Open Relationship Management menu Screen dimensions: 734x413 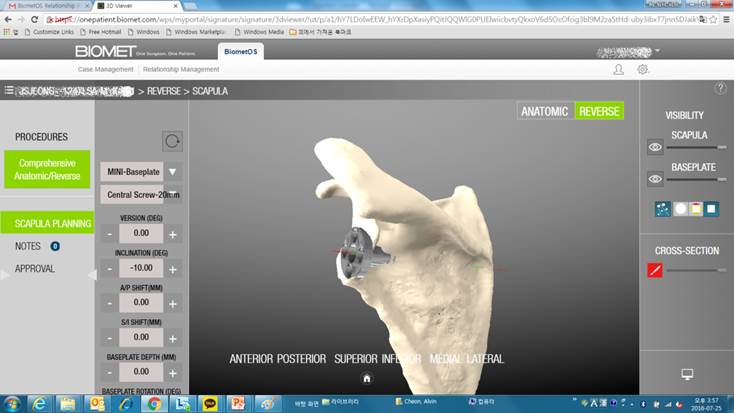181,69
